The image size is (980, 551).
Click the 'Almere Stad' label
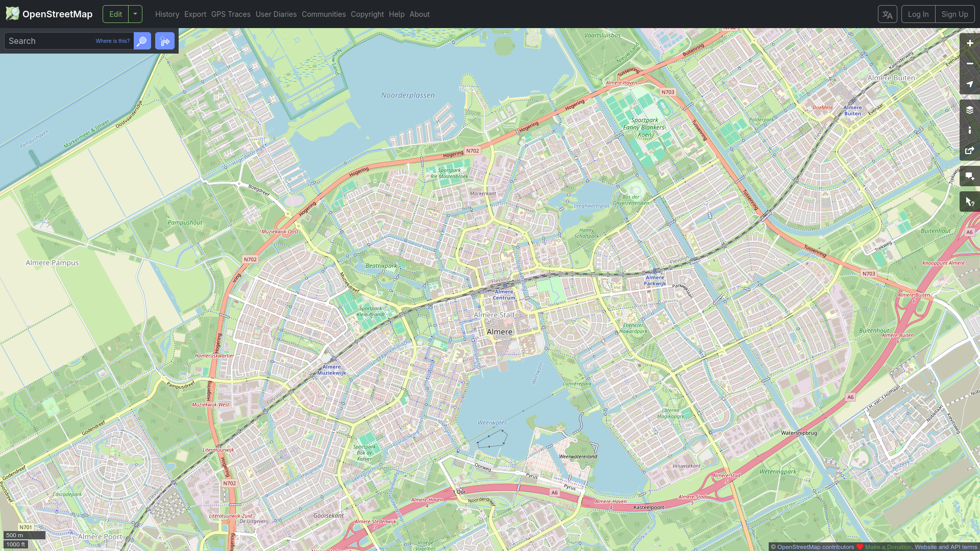pos(494,315)
